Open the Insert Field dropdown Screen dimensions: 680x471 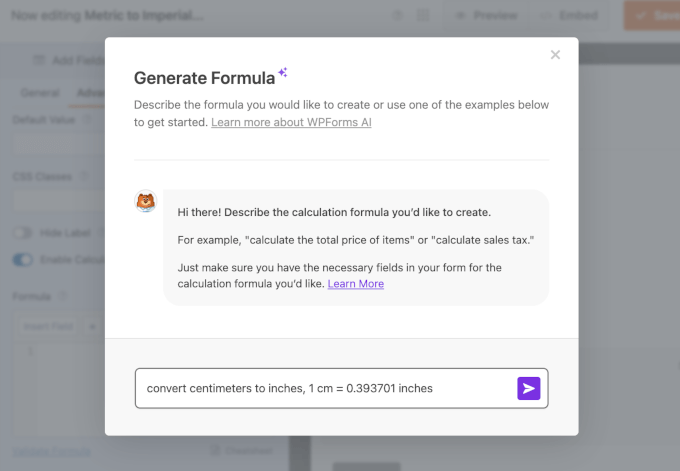48,326
